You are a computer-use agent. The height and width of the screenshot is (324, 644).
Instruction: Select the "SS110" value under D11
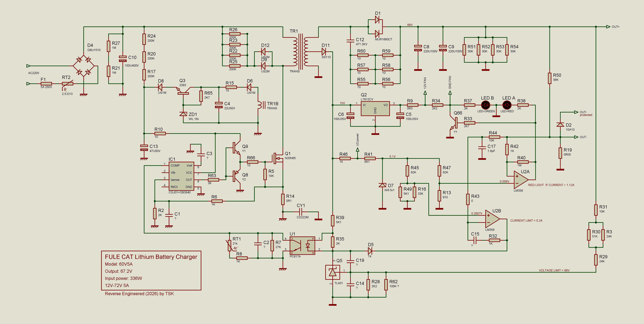[326, 57]
